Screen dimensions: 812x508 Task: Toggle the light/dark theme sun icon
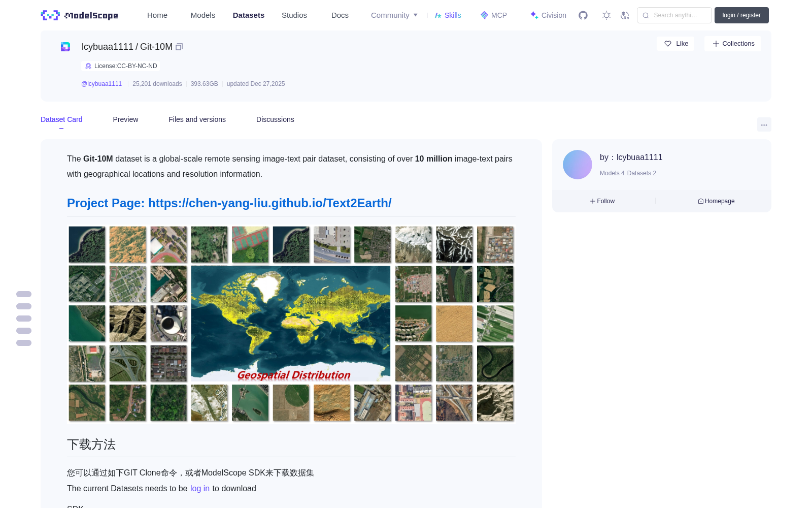pos(606,15)
